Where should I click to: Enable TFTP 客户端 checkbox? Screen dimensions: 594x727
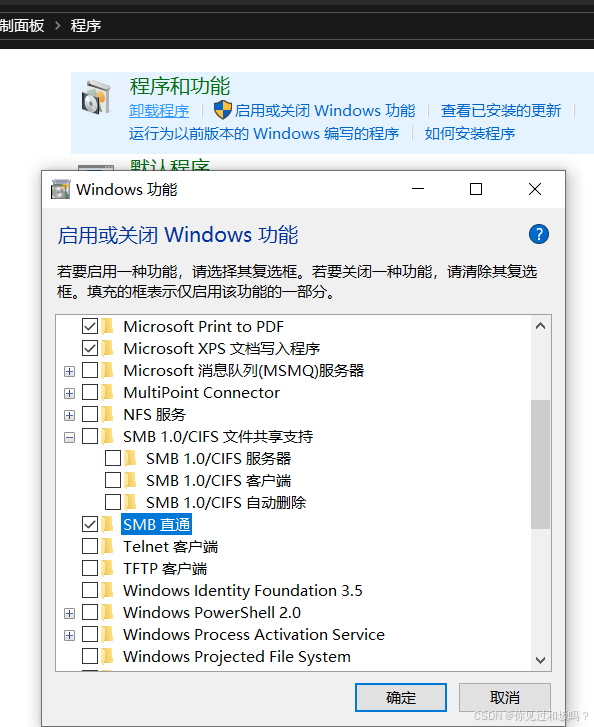point(90,568)
